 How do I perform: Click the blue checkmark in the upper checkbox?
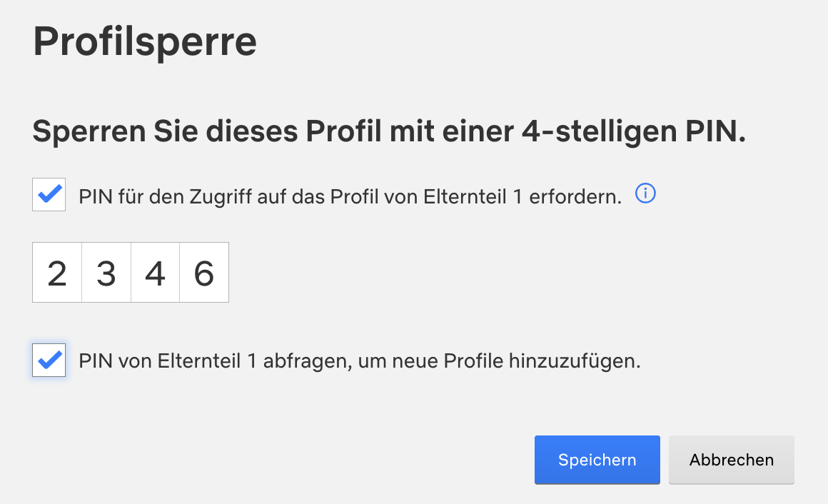50,194
